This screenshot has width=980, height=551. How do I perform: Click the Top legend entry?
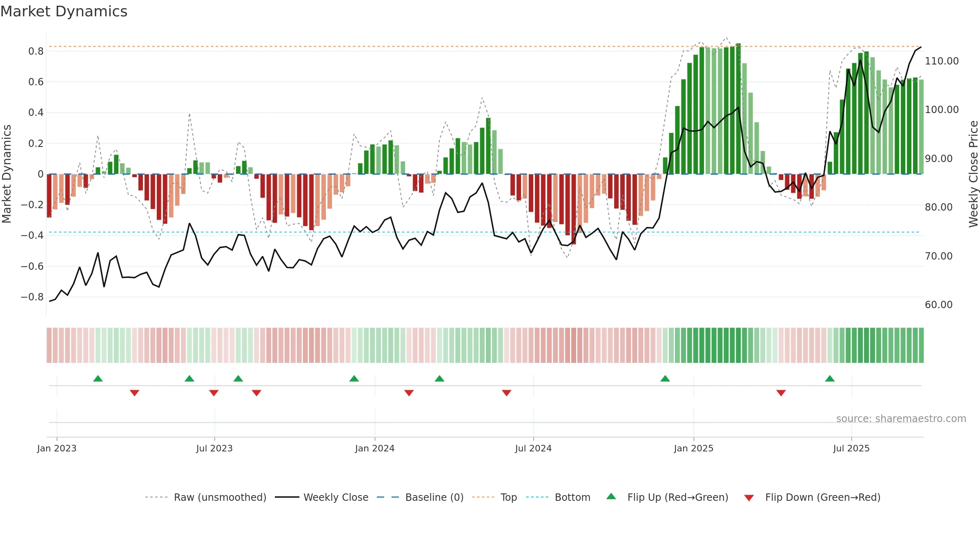(494, 497)
